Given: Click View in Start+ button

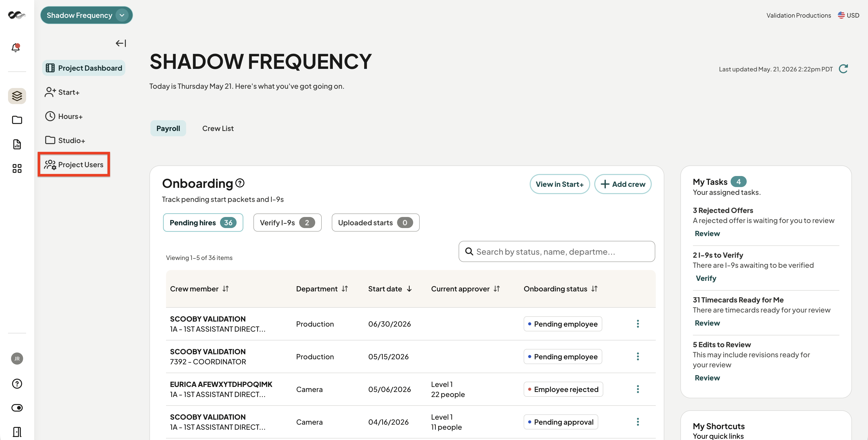Looking at the screenshot, I should 560,184.
